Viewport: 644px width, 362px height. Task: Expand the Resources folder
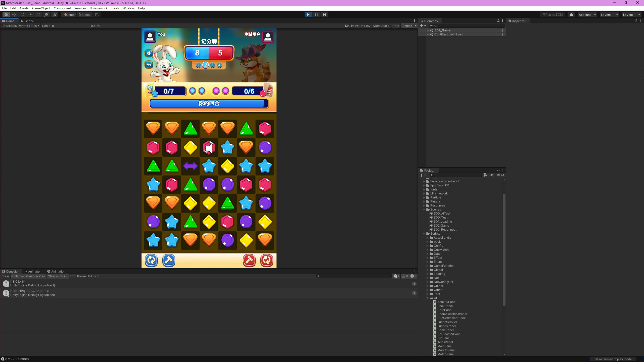point(424,205)
